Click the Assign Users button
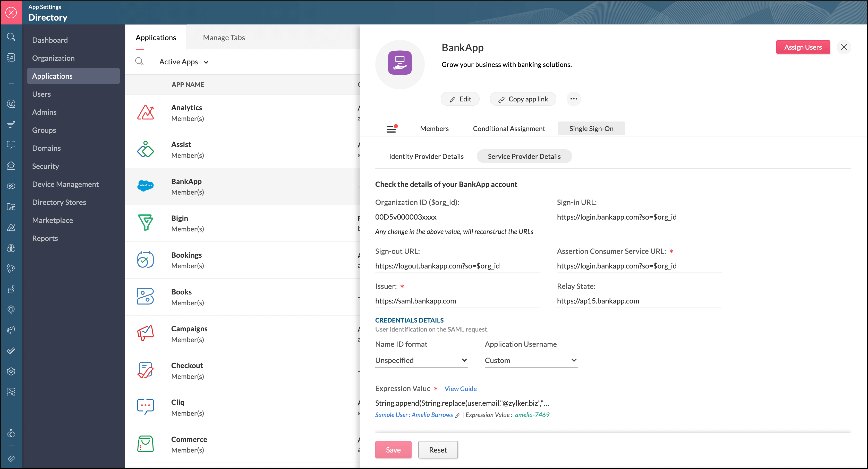 click(x=803, y=47)
